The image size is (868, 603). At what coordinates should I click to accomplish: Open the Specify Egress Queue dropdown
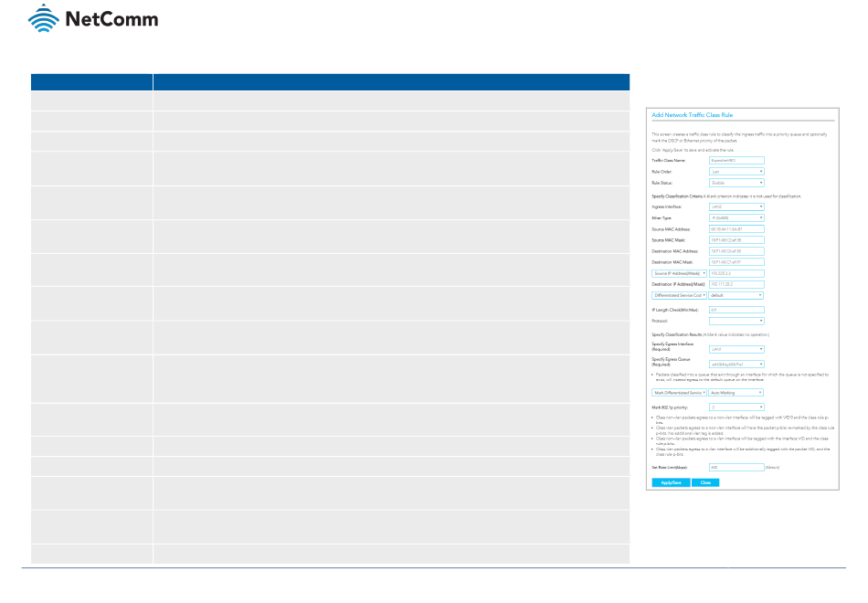click(736, 365)
